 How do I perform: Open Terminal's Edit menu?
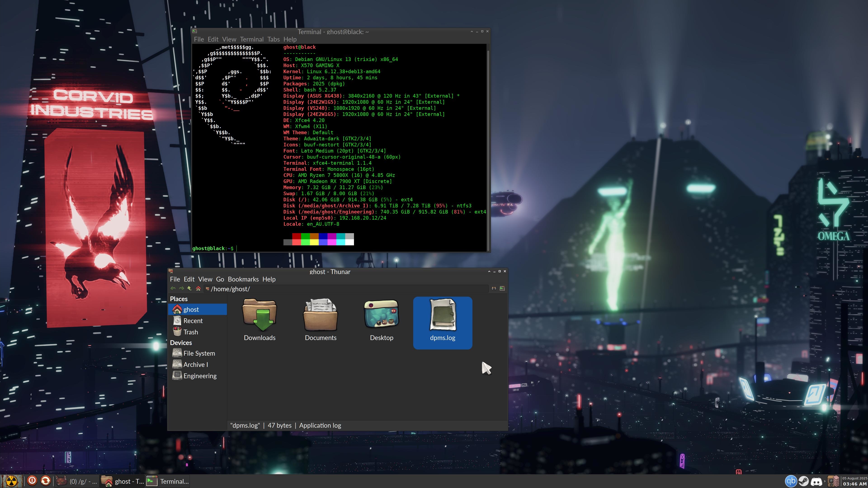point(213,39)
